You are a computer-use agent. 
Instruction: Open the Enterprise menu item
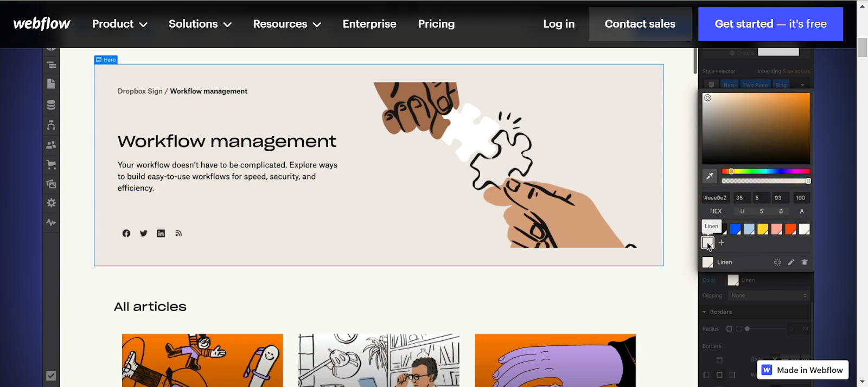[369, 24]
